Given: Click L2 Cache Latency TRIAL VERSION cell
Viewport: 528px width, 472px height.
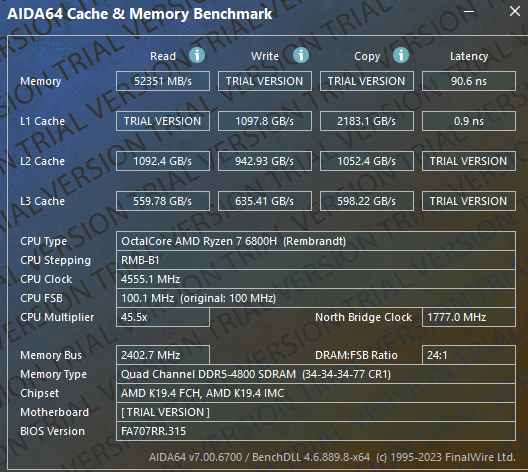Looking at the screenshot, I should (x=469, y=161).
